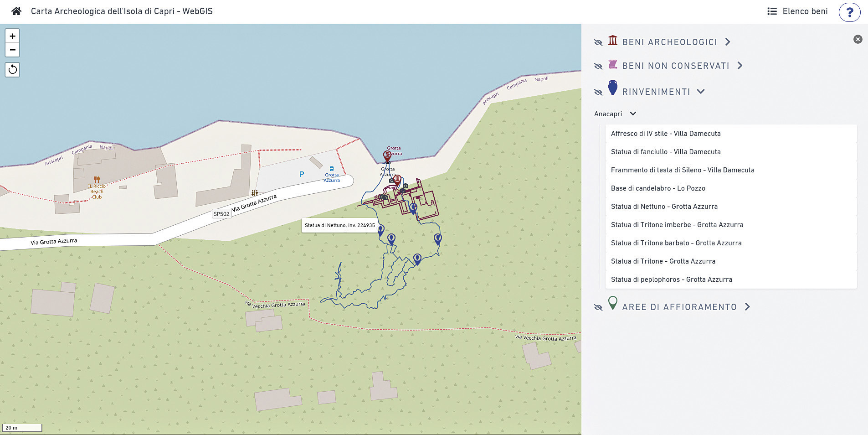Toggle visibility of Rinvenimenti layer
This screenshot has width=868, height=435.
click(x=598, y=92)
